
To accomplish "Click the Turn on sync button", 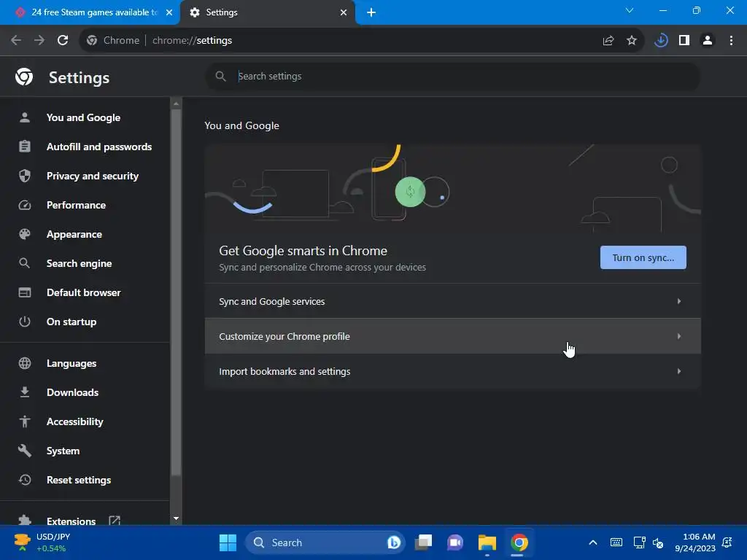I will (643, 257).
